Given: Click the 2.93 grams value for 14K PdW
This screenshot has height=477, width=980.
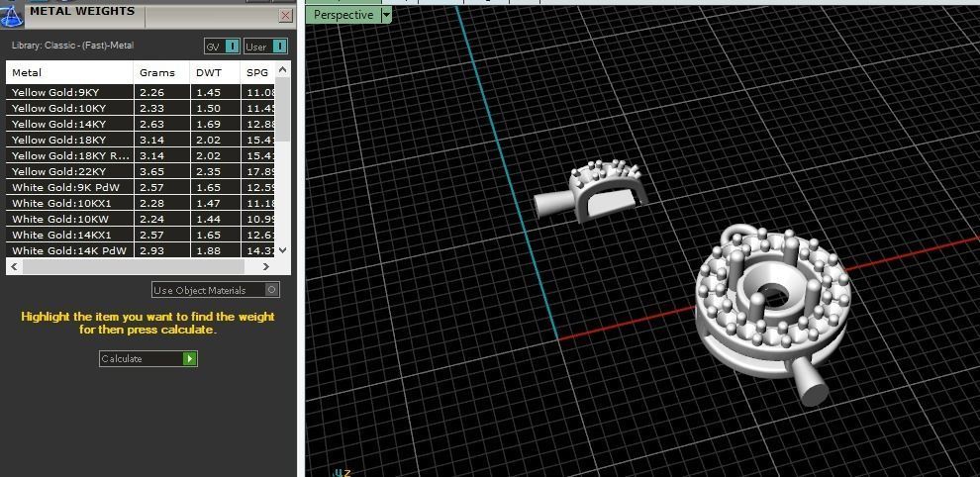Looking at the screenshot, I should (151, 250).
